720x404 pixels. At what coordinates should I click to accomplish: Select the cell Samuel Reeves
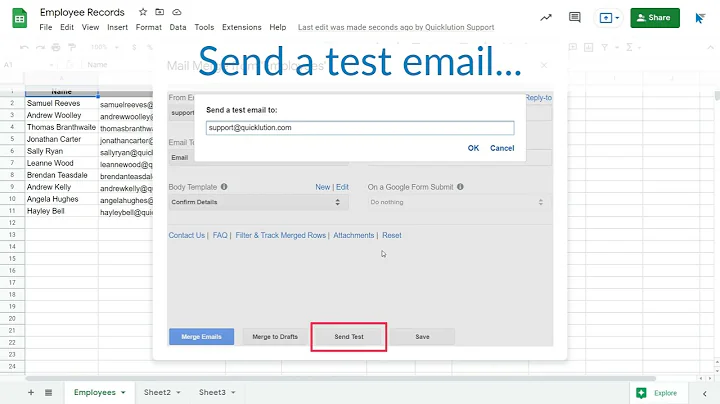(62, 103)
